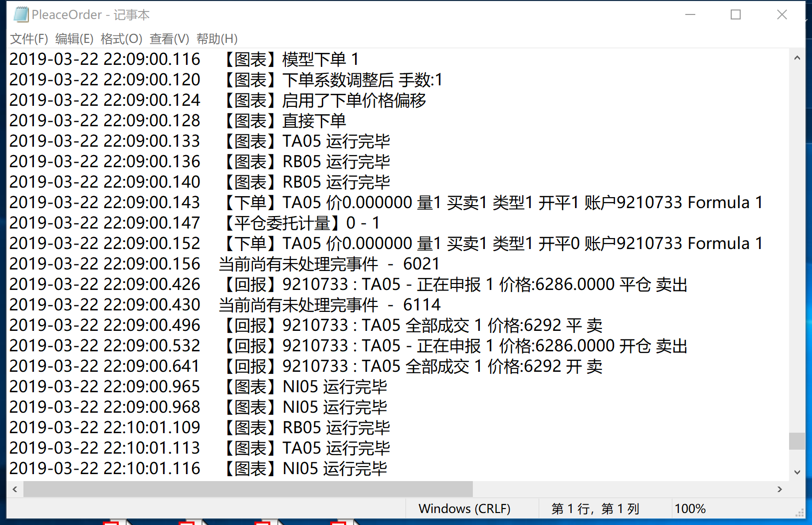Open the 编辑(E) menu

[74, 39]
